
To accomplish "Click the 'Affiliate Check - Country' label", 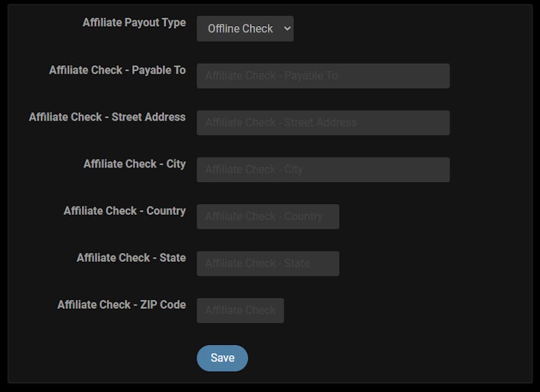I will (x=125, y=211).
